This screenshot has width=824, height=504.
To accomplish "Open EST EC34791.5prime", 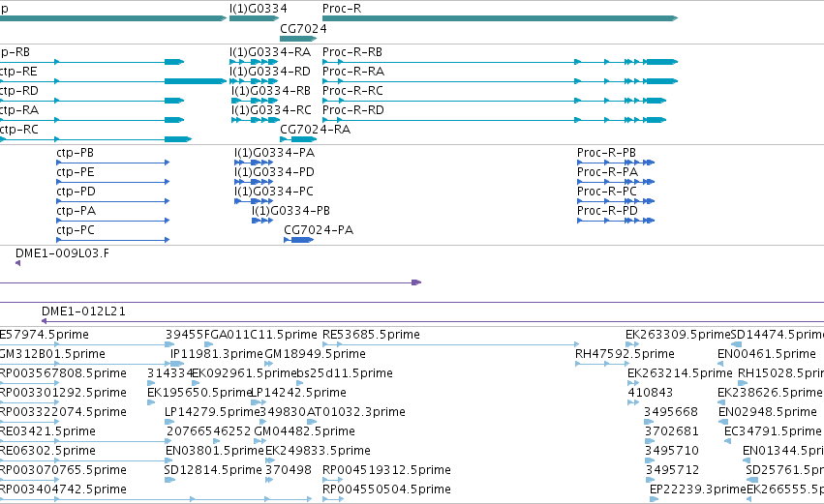I will [773, 432].
